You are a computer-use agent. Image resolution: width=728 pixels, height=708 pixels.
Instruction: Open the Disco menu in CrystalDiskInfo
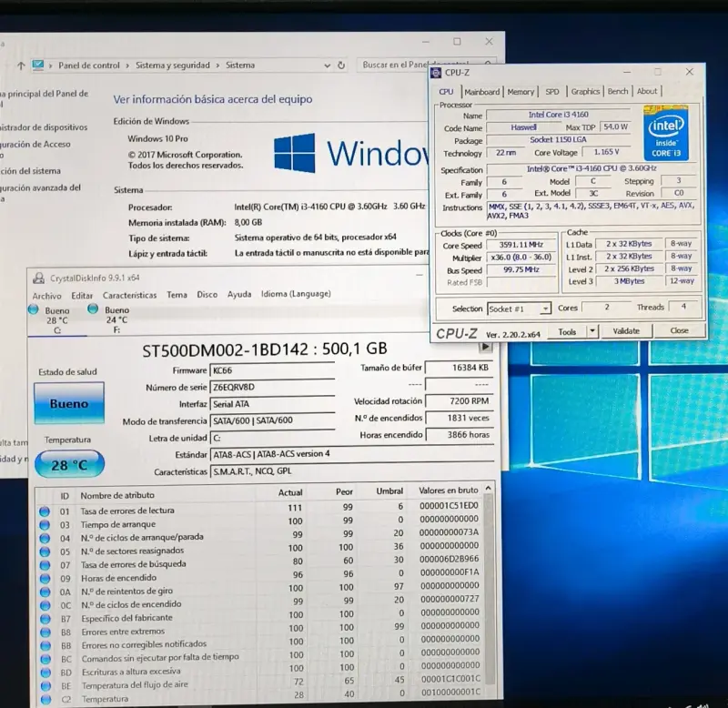click(207, 294)
